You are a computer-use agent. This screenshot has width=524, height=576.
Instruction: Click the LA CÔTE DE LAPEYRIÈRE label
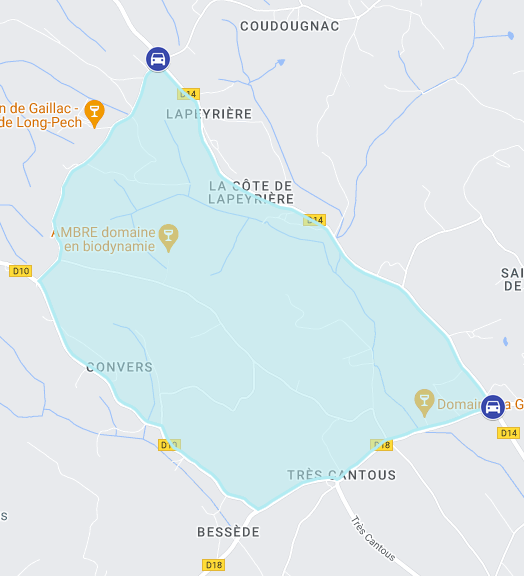coord(251,192)
